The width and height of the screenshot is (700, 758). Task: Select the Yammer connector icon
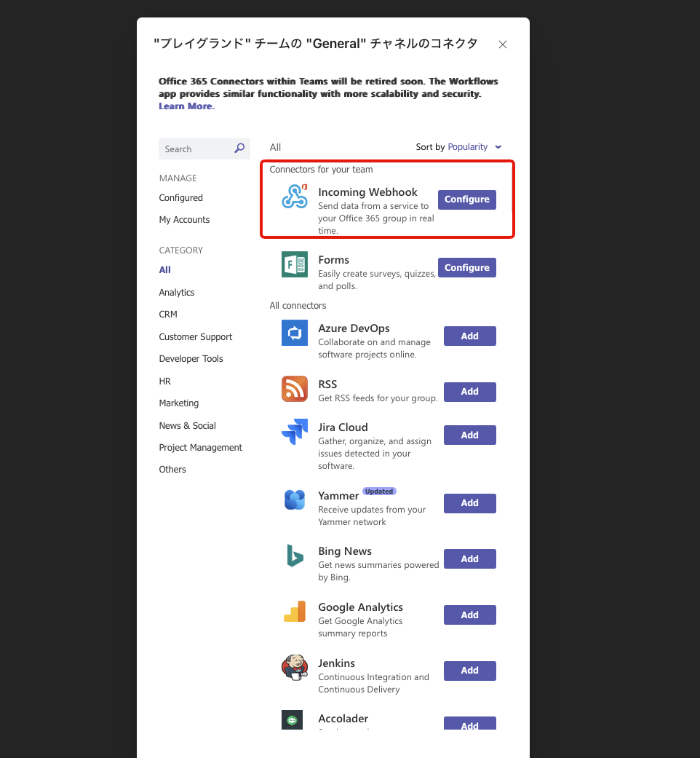tap(295, 500)
